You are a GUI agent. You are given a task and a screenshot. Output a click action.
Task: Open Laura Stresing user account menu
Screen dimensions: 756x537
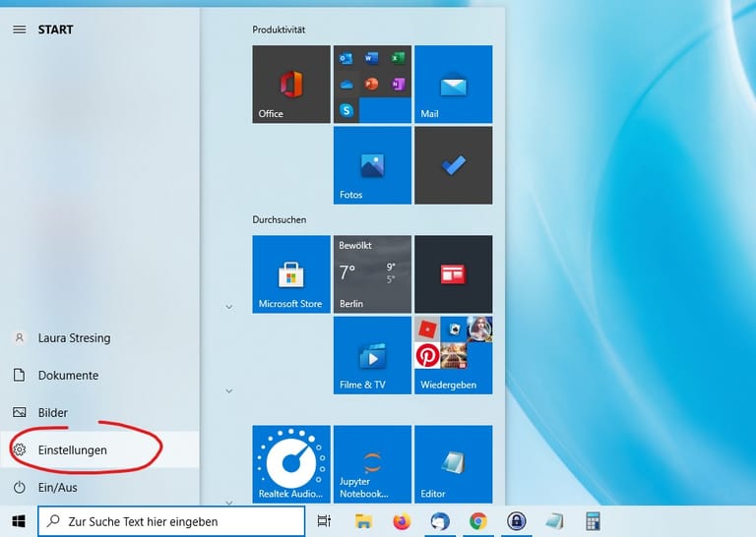pyautogui.click(x=99, y=338)
